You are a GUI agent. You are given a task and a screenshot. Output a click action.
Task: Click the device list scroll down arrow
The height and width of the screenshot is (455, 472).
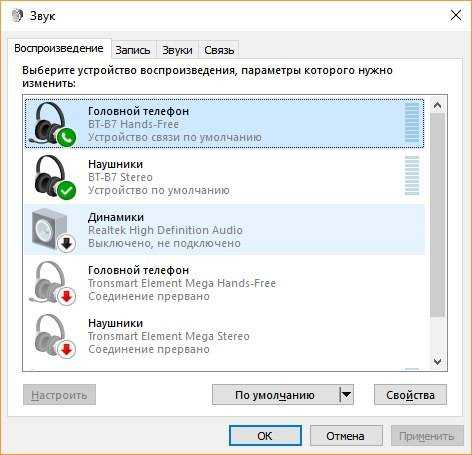pyautogui.click(x=437, y=361)
